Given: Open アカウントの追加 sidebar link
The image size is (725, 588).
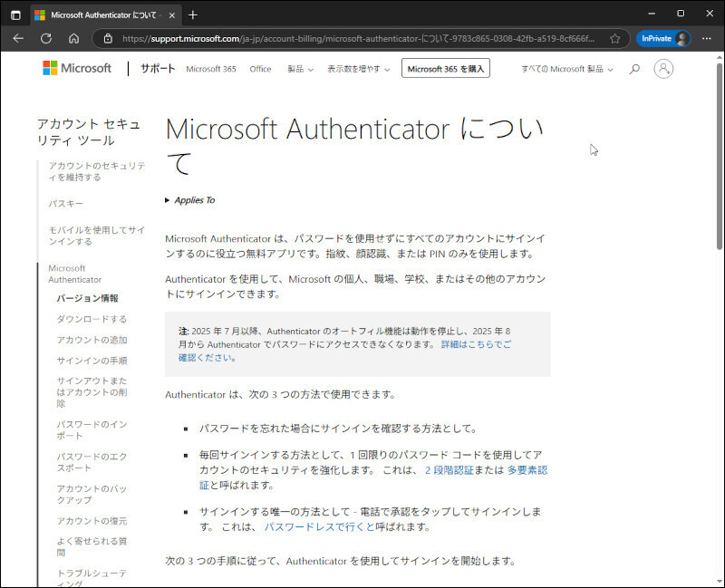Looking at the screenshot, I should pyautogui.click(x=92, y=340).
